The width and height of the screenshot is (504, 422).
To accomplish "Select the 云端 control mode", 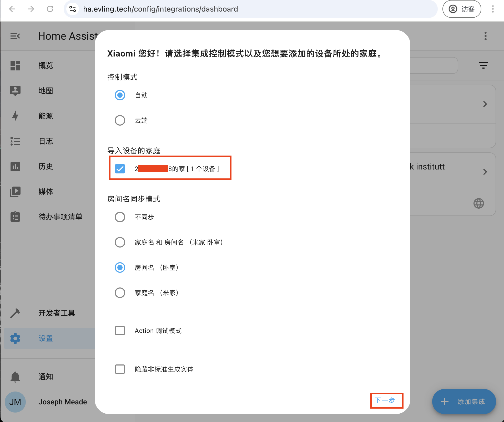I will coord(120,120).
